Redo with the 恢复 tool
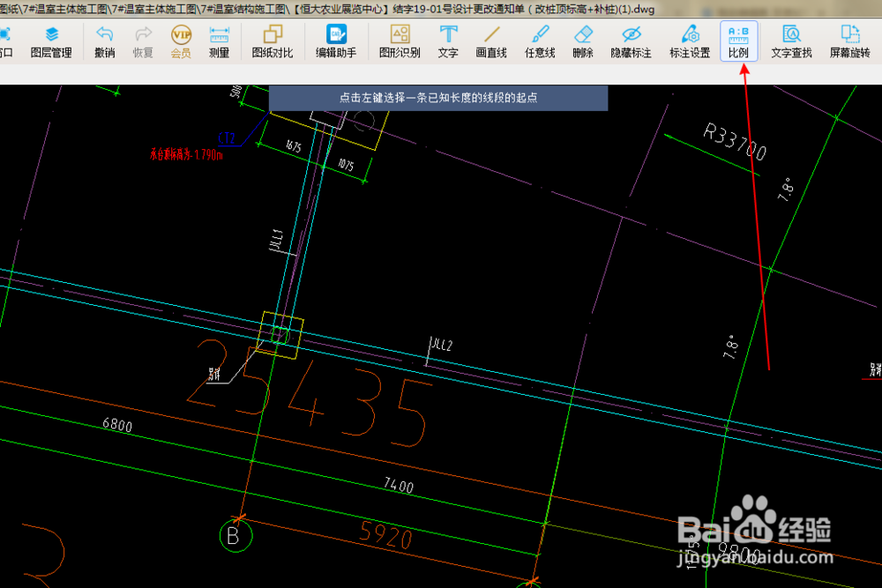Viewport: 882px width, 588px height. (x=143, y=42)
